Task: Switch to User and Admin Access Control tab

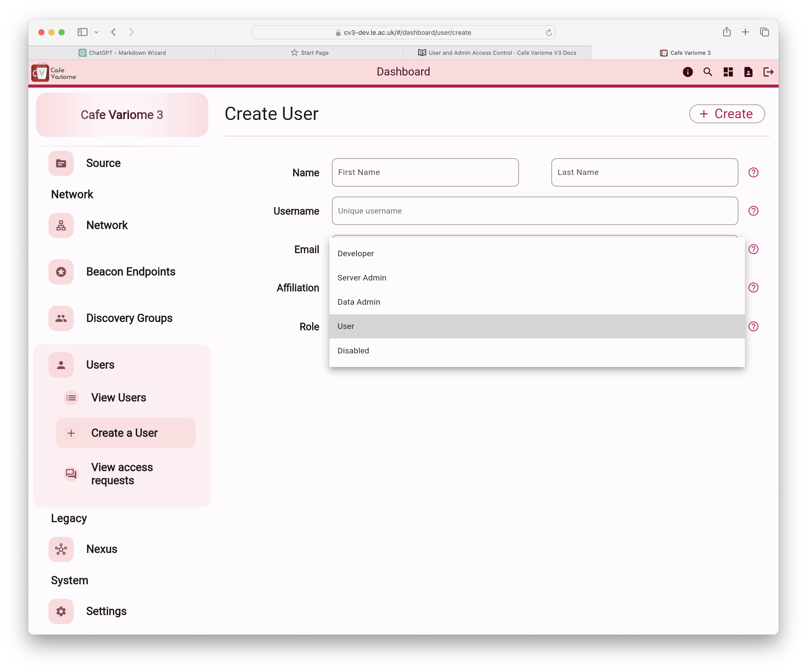Action: tap(497, 53)
